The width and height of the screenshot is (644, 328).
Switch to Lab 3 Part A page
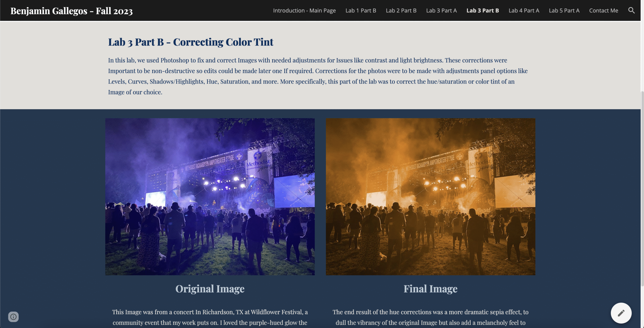(441, 11)
